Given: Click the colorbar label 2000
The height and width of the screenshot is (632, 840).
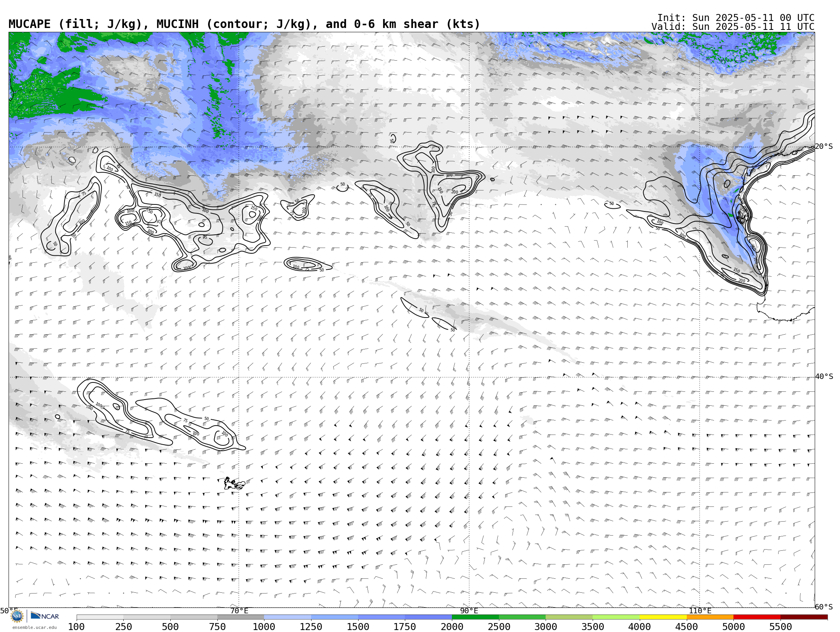Looking at the screenshot, I should pos(452,627).
